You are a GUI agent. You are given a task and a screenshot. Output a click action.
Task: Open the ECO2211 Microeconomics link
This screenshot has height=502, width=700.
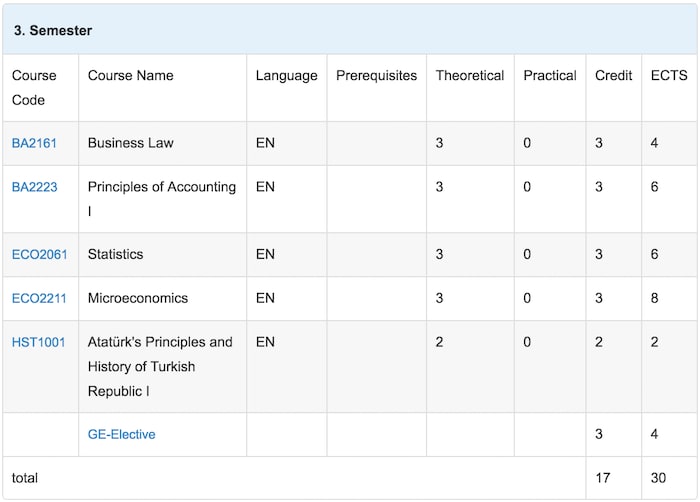tap(39, 298)
